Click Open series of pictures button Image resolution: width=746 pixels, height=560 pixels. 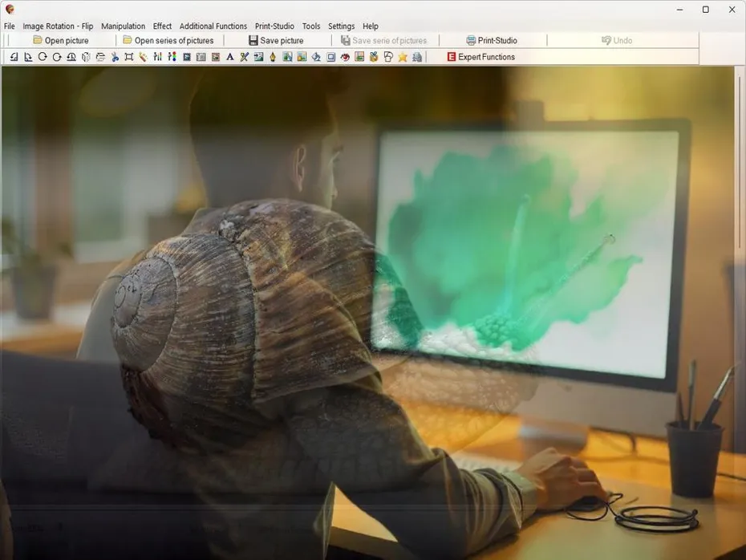[168, 40]
